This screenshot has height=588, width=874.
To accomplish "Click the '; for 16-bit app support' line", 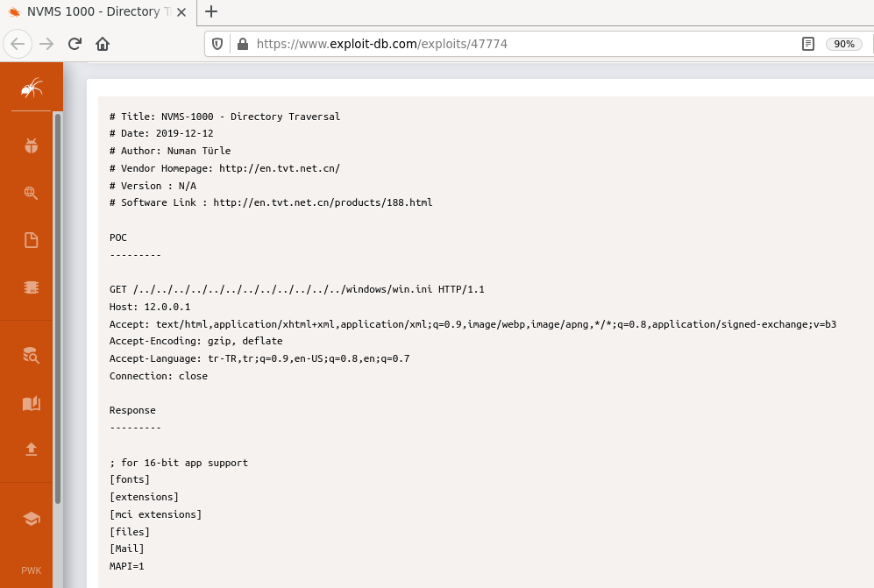I will [x=179, y=463].
